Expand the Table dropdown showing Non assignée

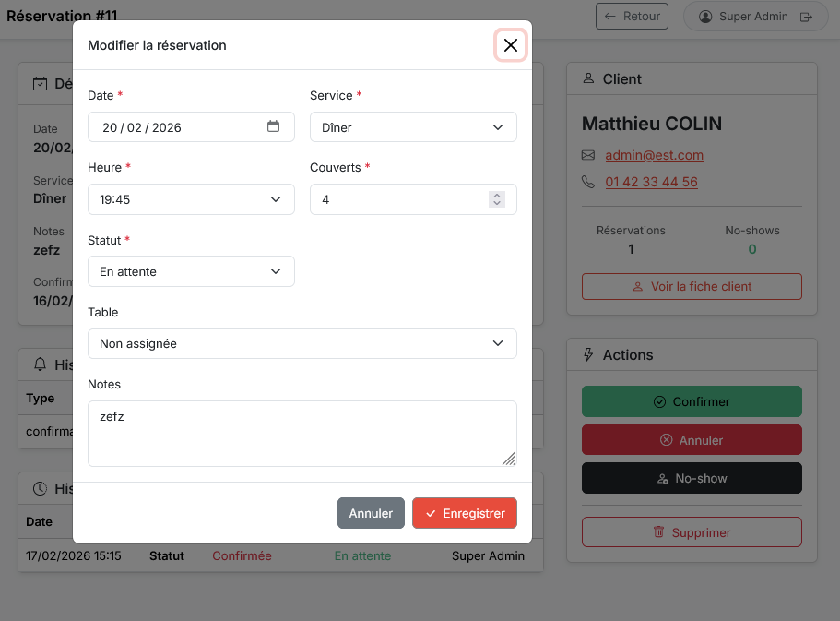tap(302, 343)
